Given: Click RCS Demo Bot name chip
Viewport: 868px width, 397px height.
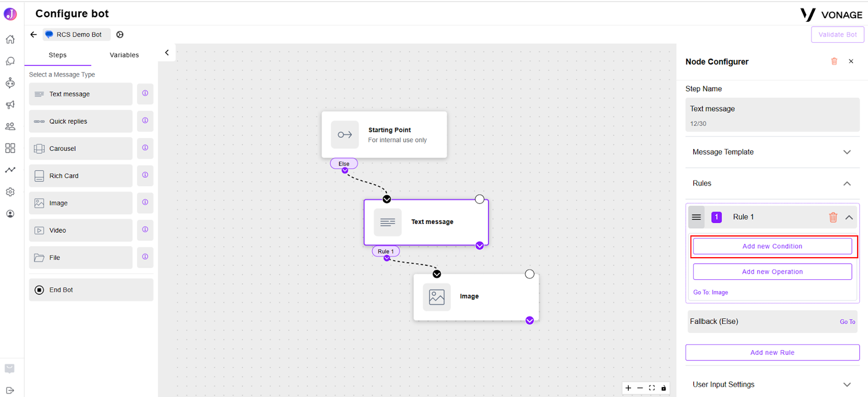Looking at the screenshot, I should [77, 34].
